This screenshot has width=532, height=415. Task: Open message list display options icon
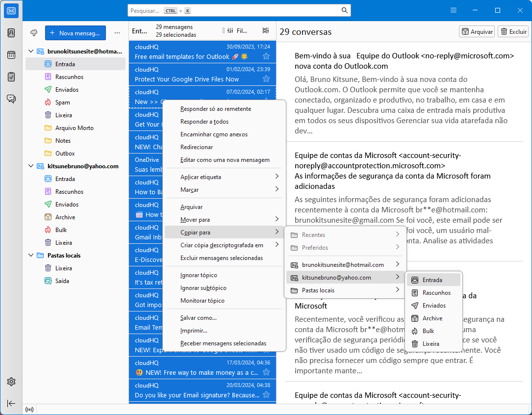(266, 31)
